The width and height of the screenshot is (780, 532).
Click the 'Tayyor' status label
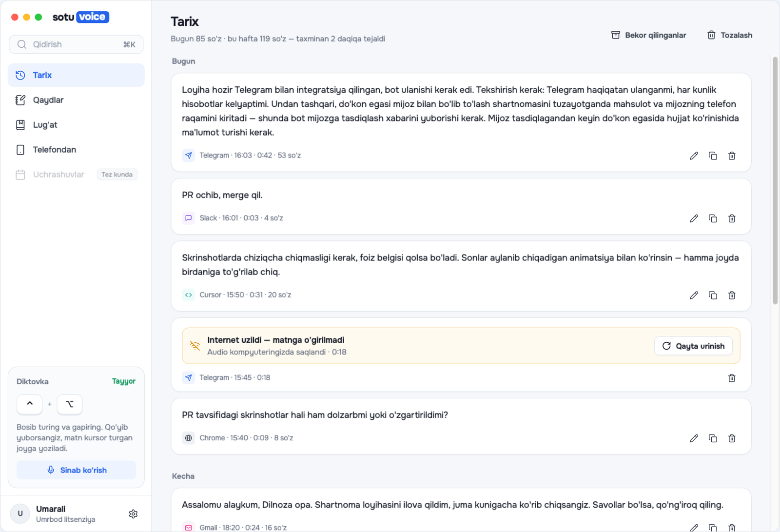pos(124,381)
